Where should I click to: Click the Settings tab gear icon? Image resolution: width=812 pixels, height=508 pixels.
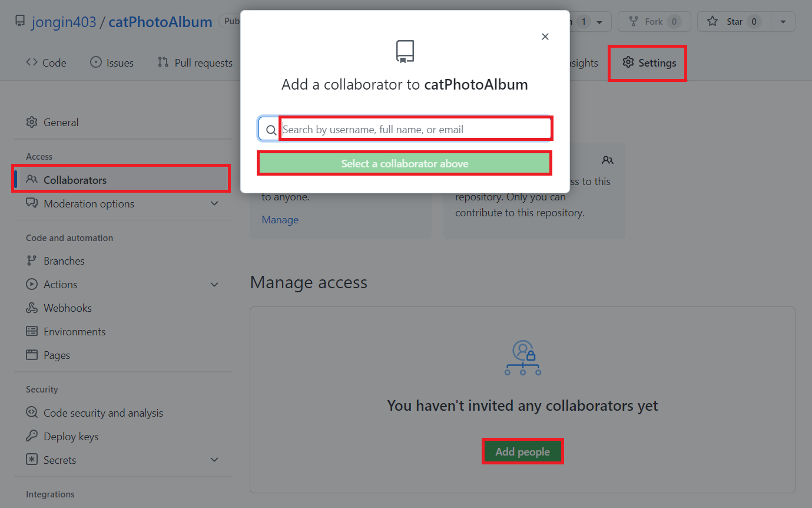(x=628, y=62)
